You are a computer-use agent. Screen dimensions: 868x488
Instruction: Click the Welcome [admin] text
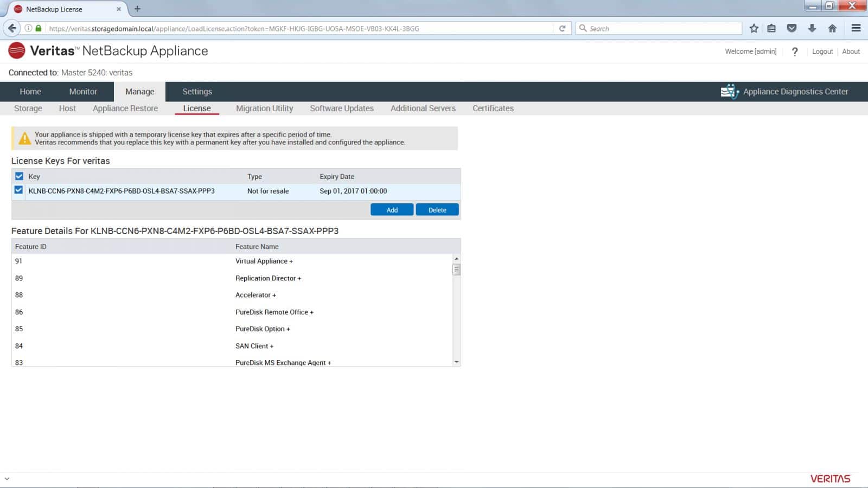click(x=750, y=52)
